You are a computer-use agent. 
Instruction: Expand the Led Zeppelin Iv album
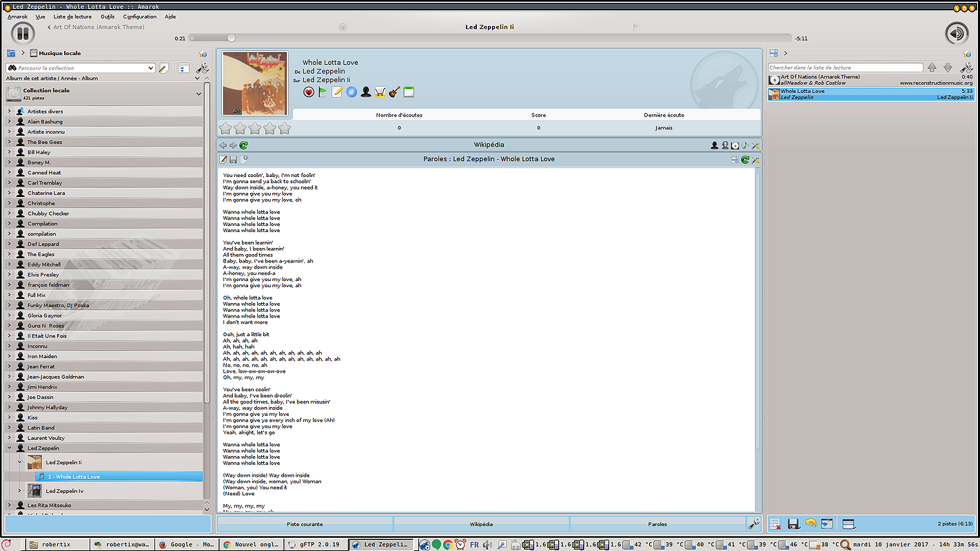coord(20,491)
